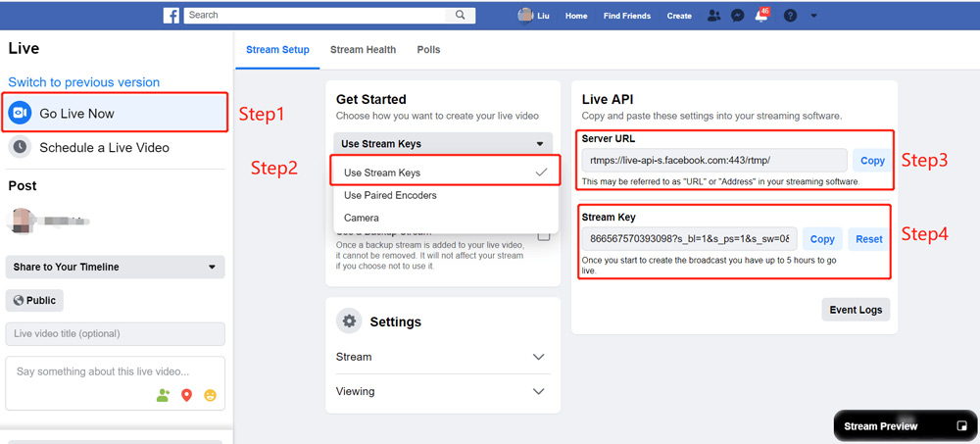Viewport: 980px width, 444px height.
Task: Expand the Viewing settings section
Action: (443, 391)
